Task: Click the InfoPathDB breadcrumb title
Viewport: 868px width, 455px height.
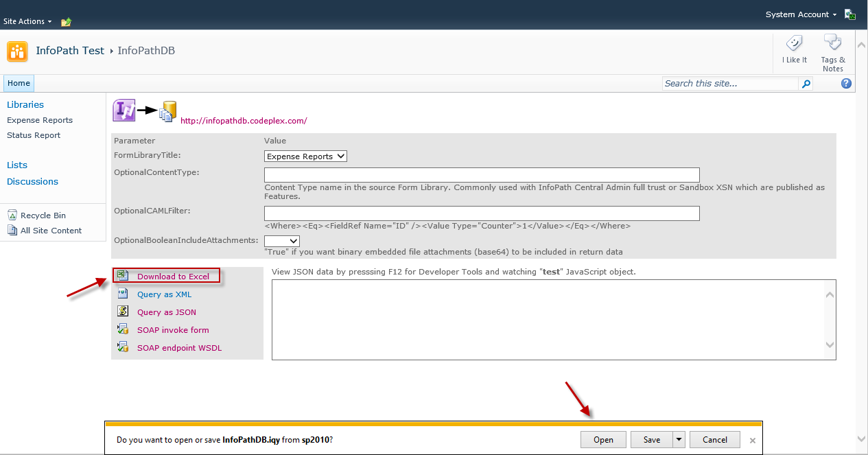Action: tap(146, 51)
